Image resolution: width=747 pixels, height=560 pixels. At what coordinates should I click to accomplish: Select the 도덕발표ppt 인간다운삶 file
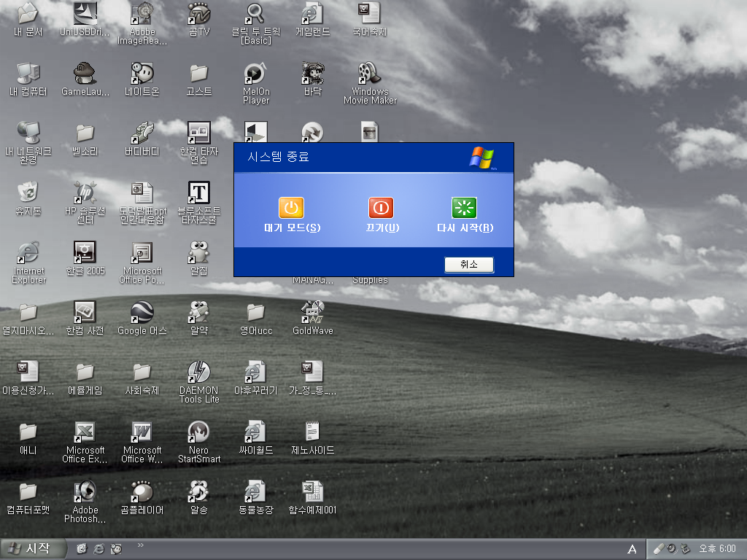point(142,203)
